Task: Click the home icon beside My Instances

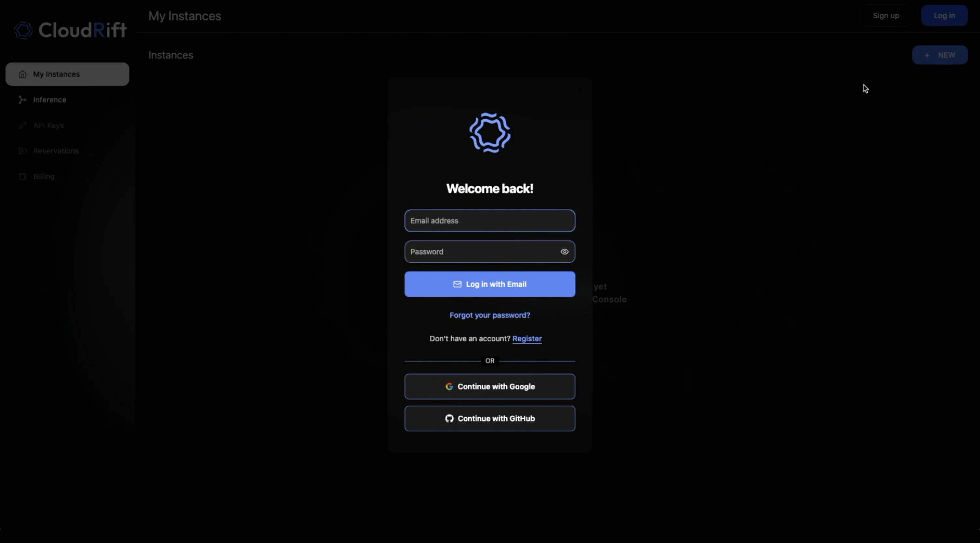Action: point(22,74)
